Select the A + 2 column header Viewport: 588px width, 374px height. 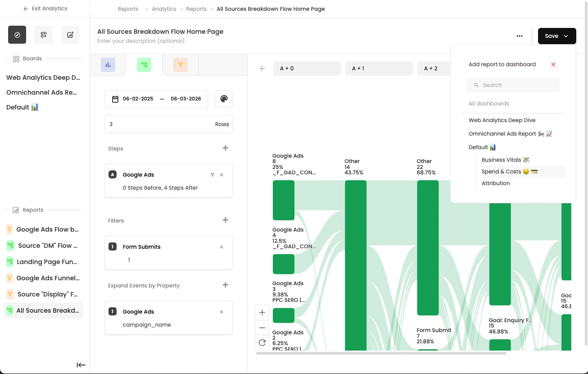tap(434, 68)
